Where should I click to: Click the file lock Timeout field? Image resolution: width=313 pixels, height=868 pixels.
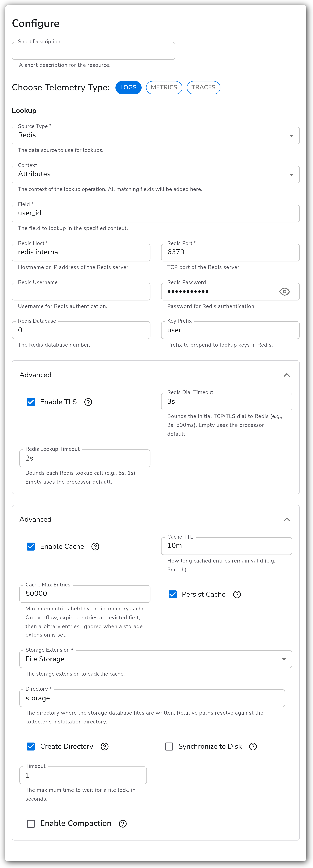[x=83, y=775]
